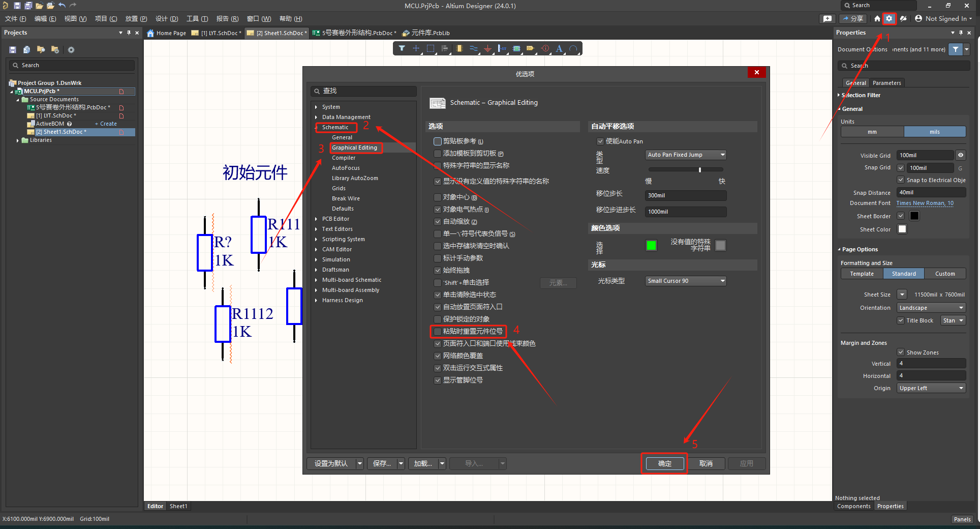Toggle 使能Auto Pan checkbox
Screen dimensions: 980x529
[x=600, y=141]
